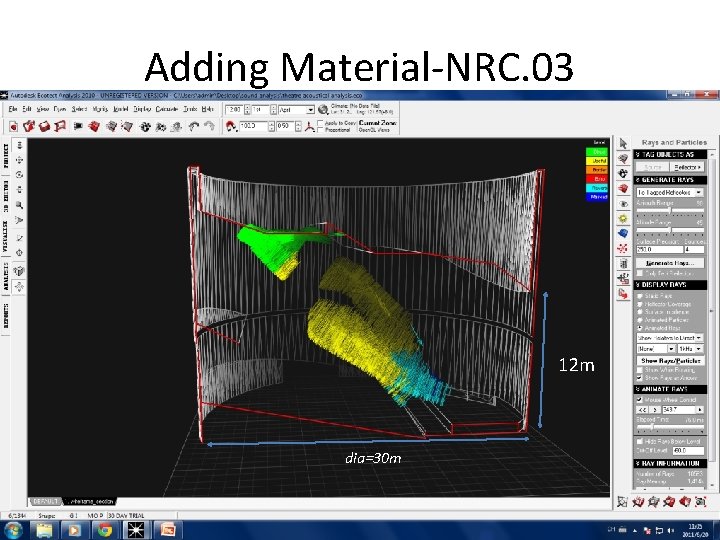The width and height of the screenshot is (720, 540).
Task: Open the Show Relative to Direct dropdown
Action: coord(669,338)
